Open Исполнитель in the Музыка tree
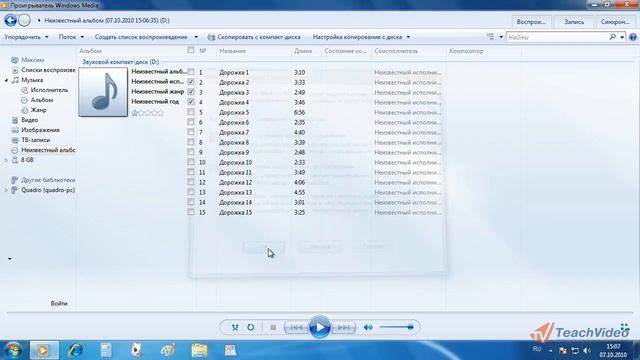640x360 pixels. (49, 90)
